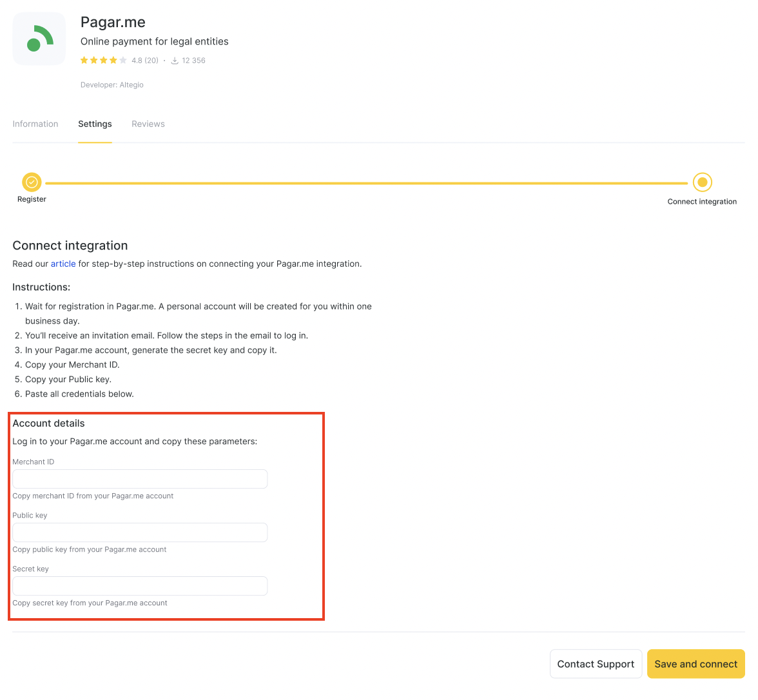Open the step-by-step article link
This screenshot has width=758, height=700.
63,264
